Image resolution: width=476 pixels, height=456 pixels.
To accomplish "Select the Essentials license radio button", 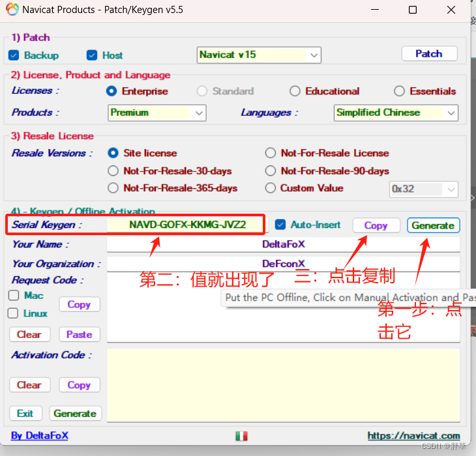I will point(399,91).
